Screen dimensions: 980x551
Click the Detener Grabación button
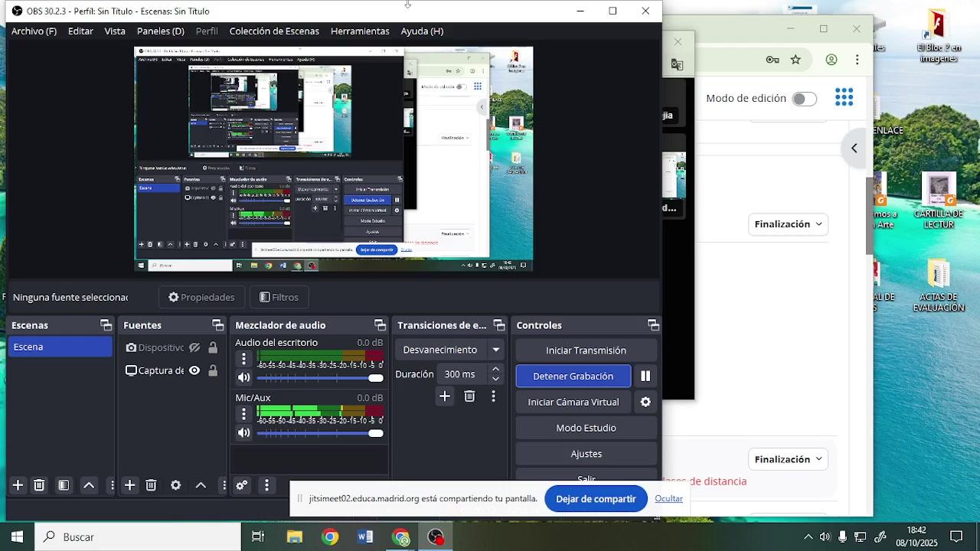pyautogui.click(x=573, y=377)
